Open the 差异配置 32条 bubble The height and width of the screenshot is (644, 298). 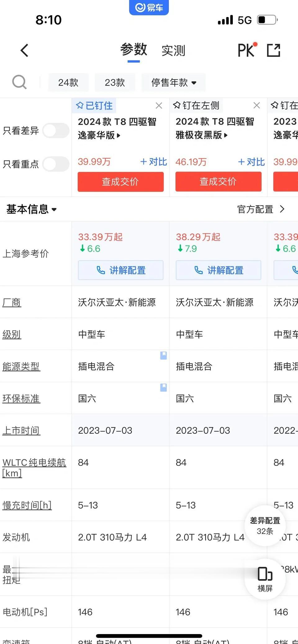pyautogui.click(x=265, y=526)
